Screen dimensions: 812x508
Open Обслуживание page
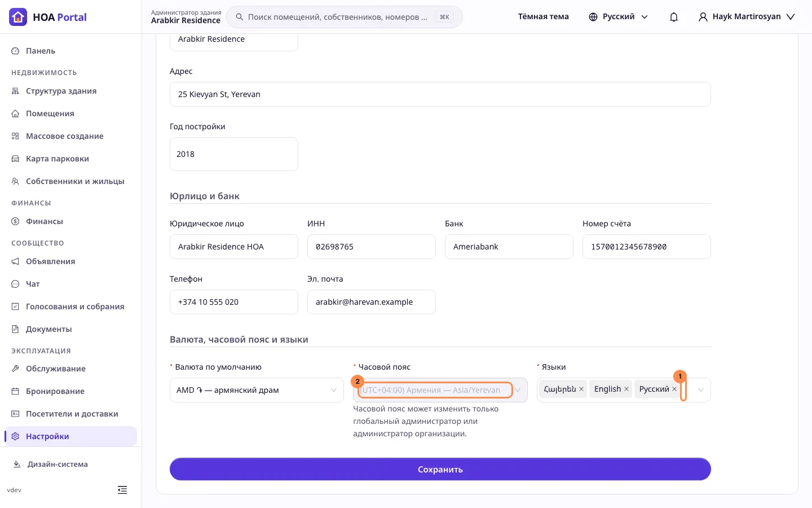pos(70,369)
